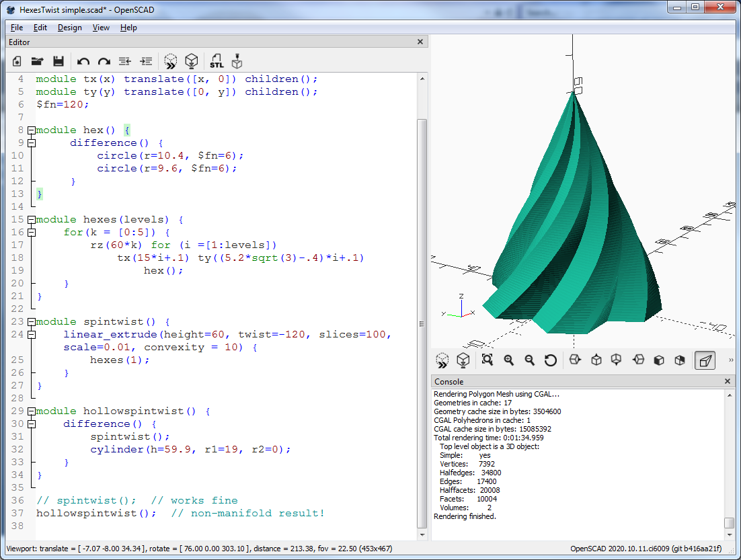Click the Send to 3D printer icon
The width and height of the screenshot is (741, 560).
[237, 61]
